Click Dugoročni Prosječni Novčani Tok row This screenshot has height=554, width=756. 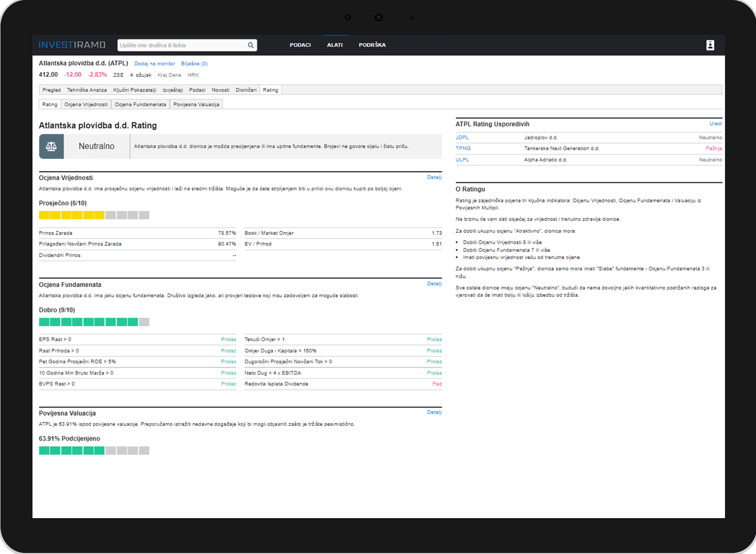pos(343,362)
